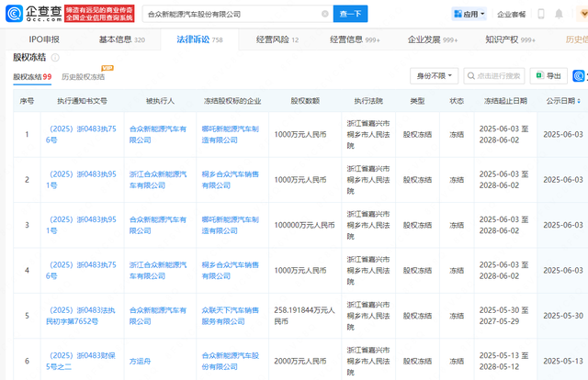Select the 历史股权冻结 VIP sub-tab
Screen dimensions: 588x380
(84, 77)
